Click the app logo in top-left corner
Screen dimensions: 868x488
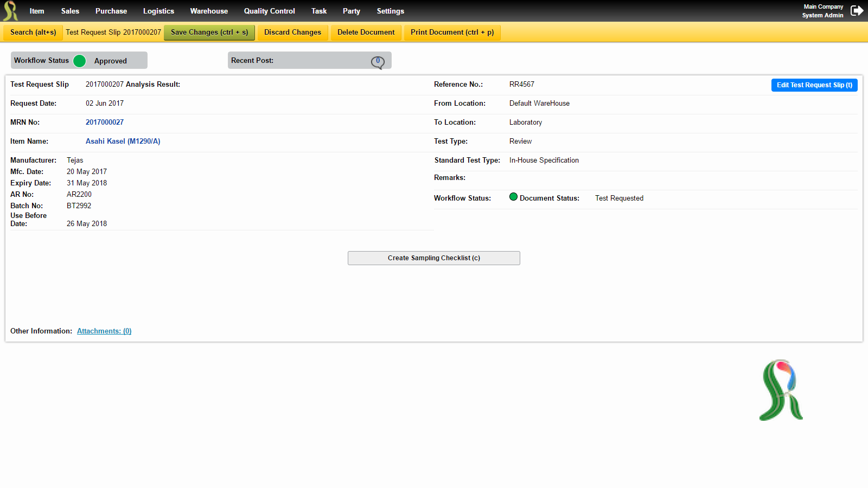coord(11,11)
